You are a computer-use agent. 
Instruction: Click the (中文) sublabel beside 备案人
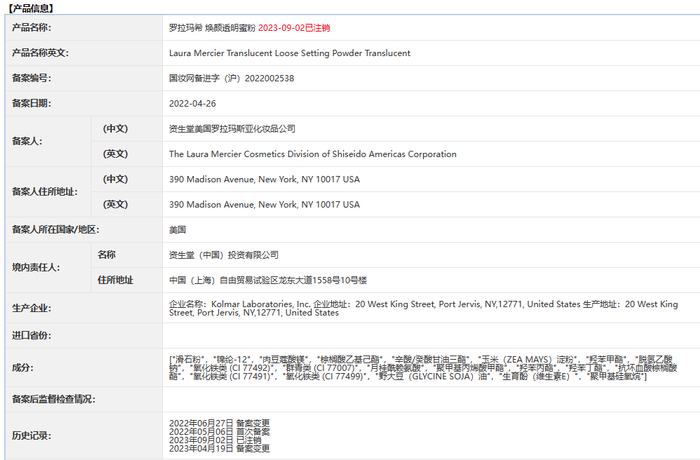115,129
